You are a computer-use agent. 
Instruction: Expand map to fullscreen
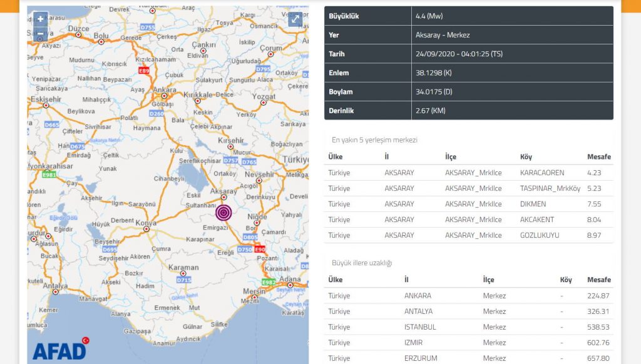point(295,19)
